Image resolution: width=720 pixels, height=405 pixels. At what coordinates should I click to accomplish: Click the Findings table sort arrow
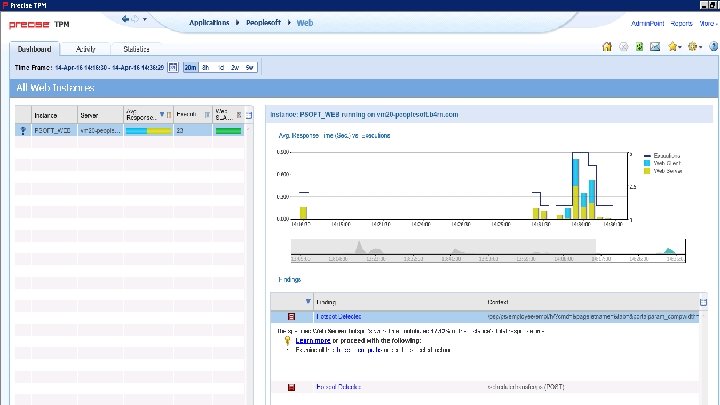click(x=308, y=301)
